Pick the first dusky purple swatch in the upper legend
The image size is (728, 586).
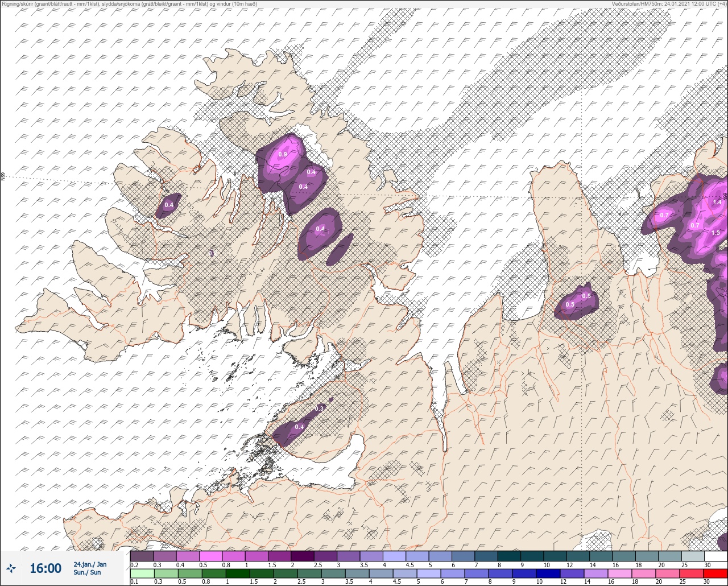coord(142,556)
